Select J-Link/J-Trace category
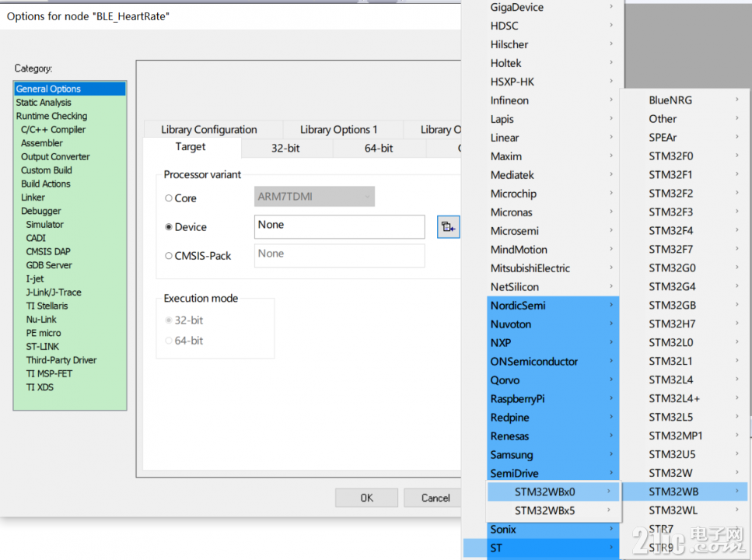Screen dimensions: 752x560 click(70, 292)
